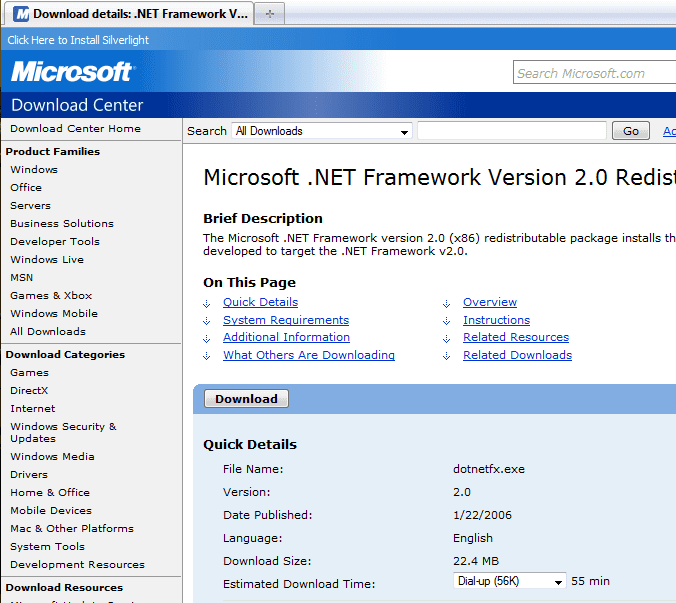
Task: Click the Download Center search text box
Action: point(512,131)
